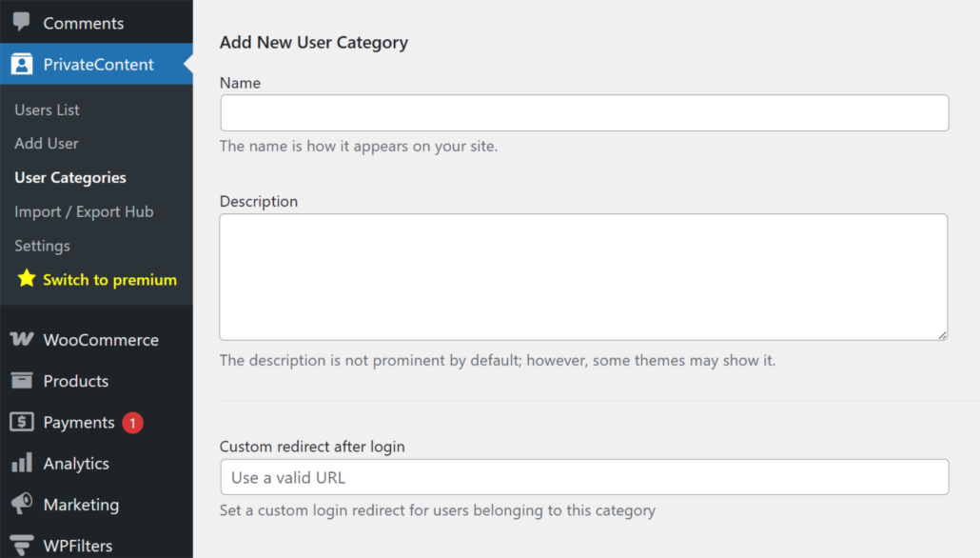980x558 pixels.
Task: Open the PrivateContent menu item
Action: click(96, 64)
